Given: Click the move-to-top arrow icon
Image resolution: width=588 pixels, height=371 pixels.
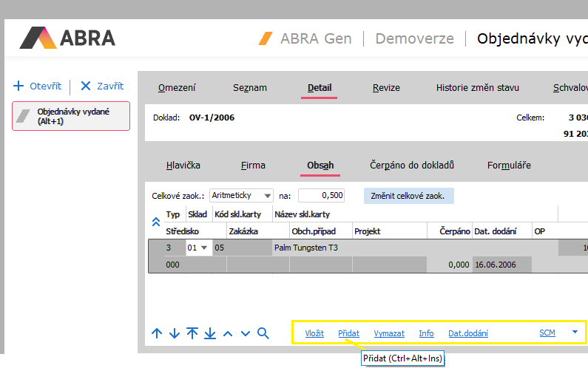Looking at the screenshot, I should (x=192, y=333).
